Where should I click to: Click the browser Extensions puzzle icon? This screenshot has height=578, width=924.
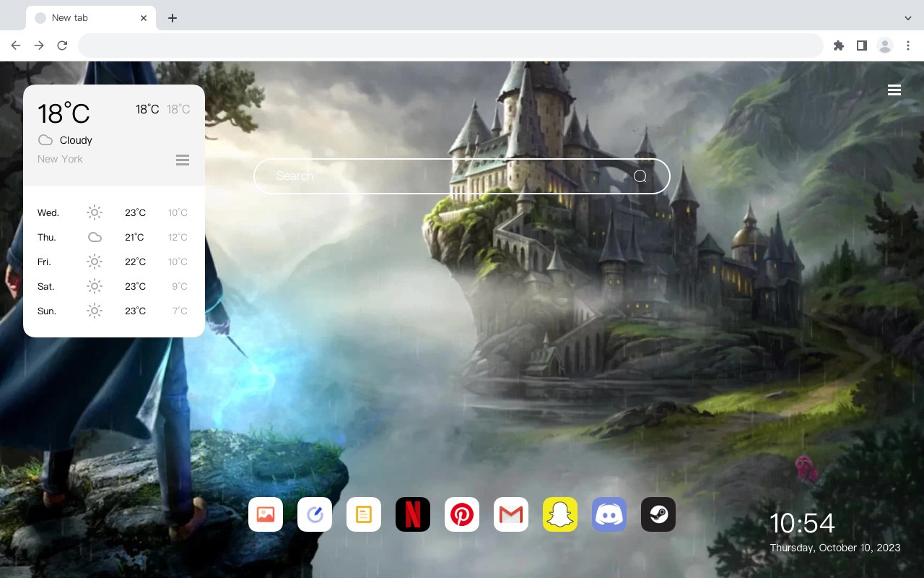(x=838, y=46)
